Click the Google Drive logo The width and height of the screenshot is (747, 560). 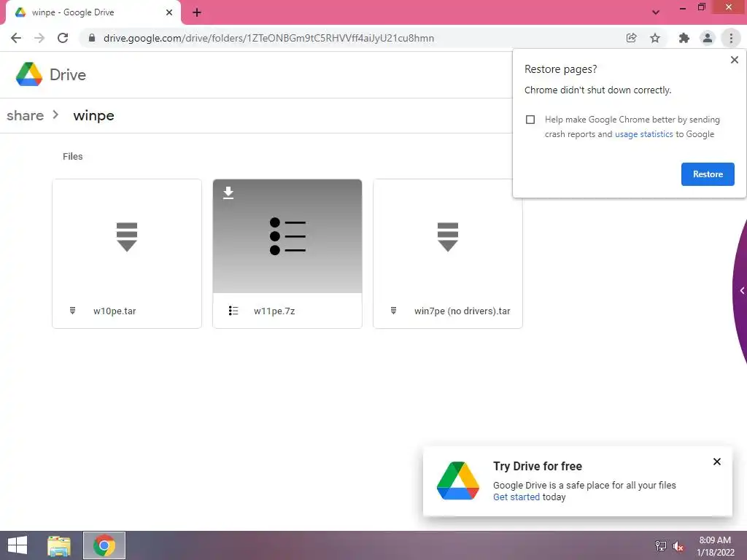29,74
